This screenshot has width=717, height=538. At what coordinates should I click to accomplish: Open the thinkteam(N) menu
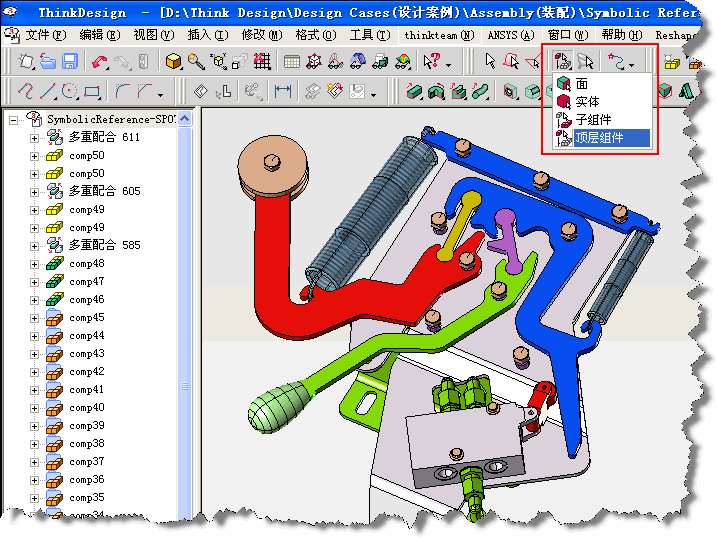coord(439,35)
